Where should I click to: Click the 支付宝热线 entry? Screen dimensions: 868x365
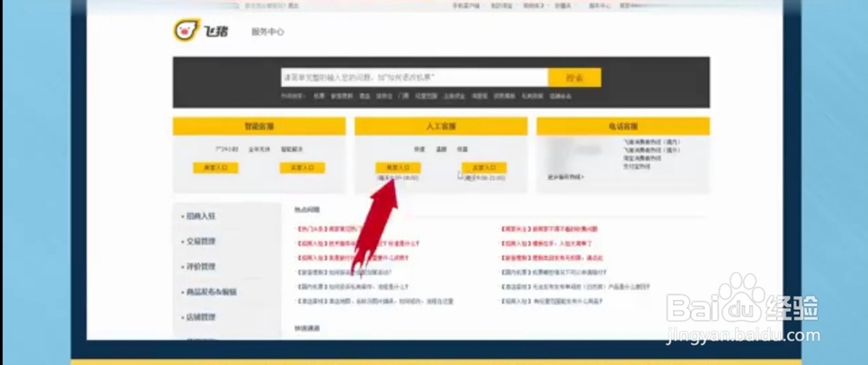coord(636,166)
